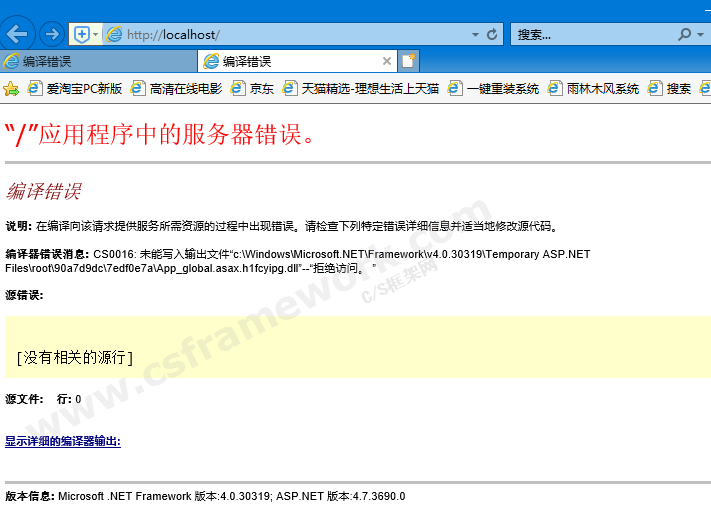Open a new tab with the blank tab button
Viewport: 711px width, 519px height.
tap(408, 61)
